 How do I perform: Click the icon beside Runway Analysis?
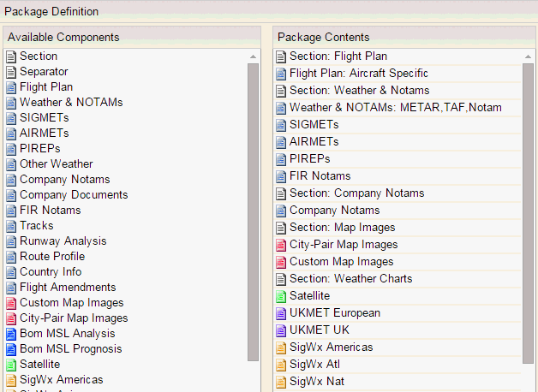[11, 241]
